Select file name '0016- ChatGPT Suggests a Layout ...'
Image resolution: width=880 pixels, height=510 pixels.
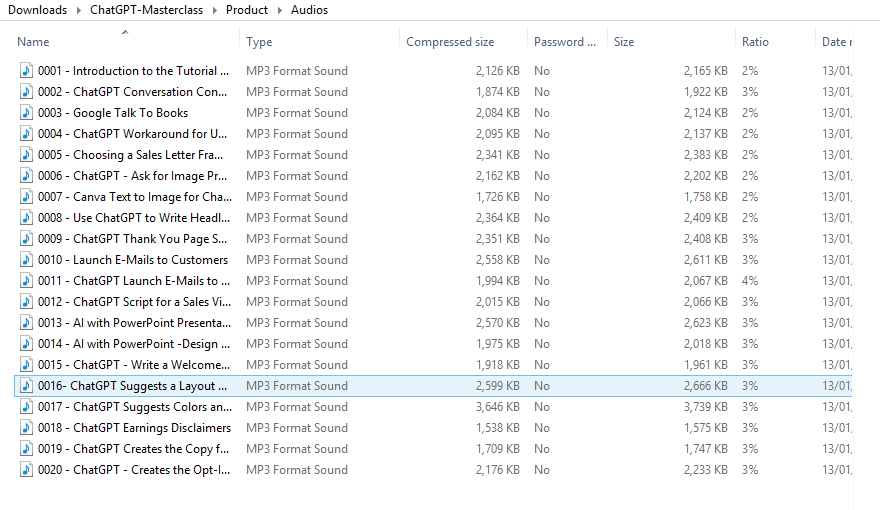tap(132, 386)
